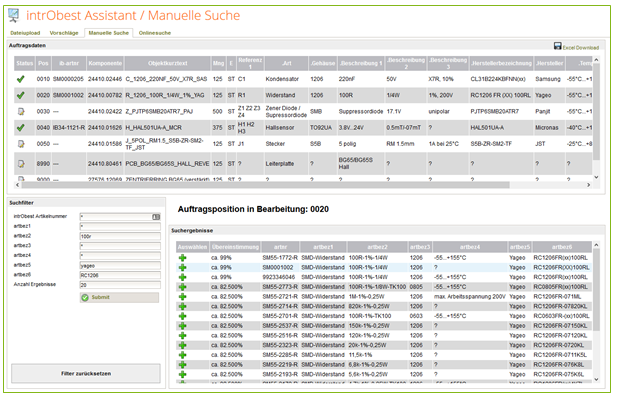Click the result cell 100R-1%-1/8W-TK100

pyautogui.click(x=377, y=287)
